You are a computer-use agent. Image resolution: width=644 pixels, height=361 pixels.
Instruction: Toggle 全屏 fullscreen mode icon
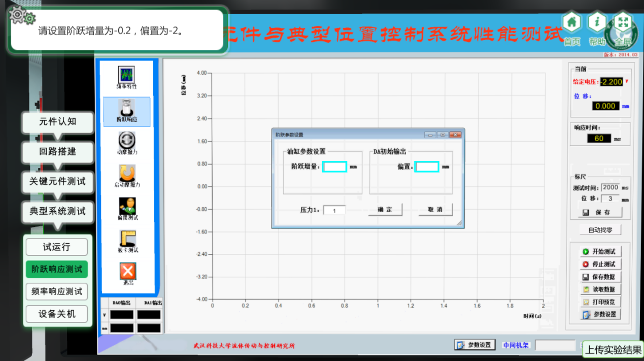(623, 24)
